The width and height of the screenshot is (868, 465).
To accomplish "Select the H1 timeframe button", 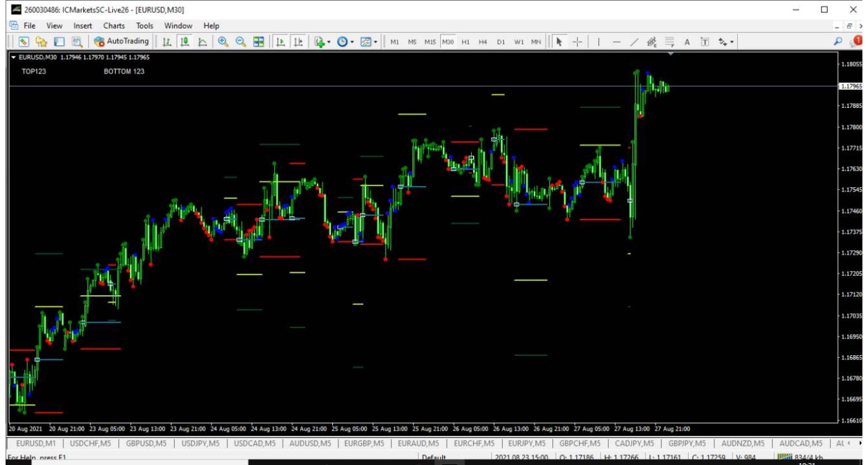I will pos(466,42).
